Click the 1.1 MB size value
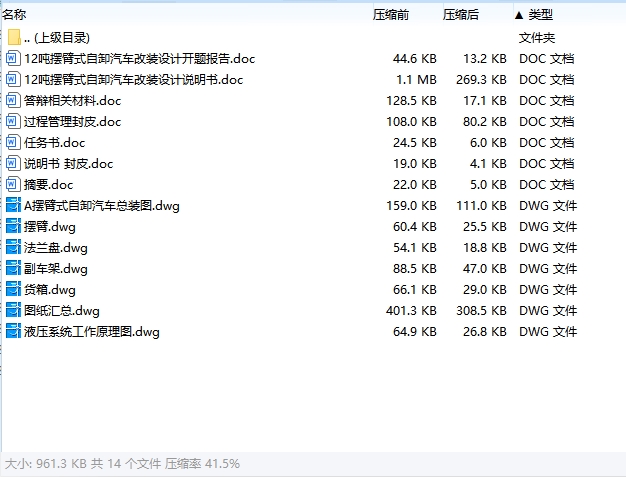This screenshot has width=626, height=477. pyautogui.click(x=416, y=79)
